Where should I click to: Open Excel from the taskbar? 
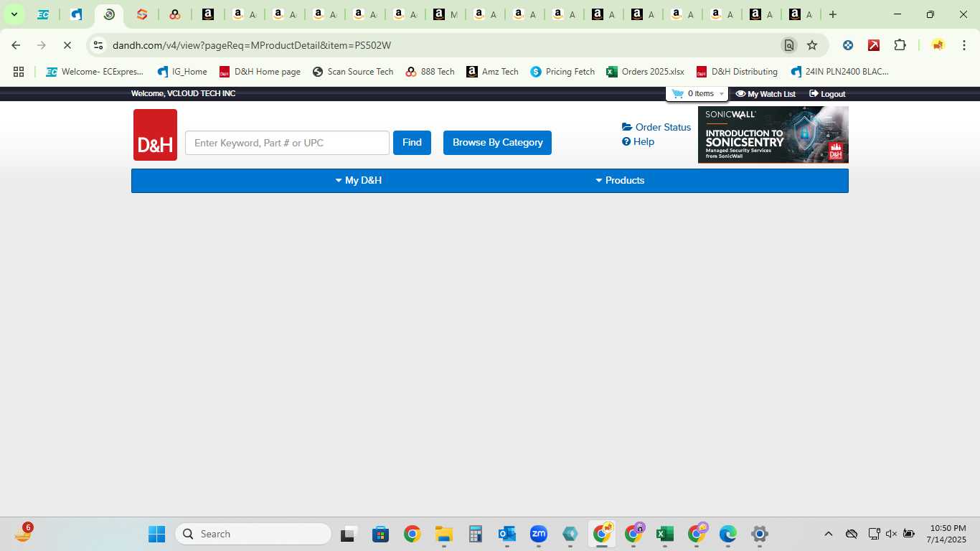[664, 534]
